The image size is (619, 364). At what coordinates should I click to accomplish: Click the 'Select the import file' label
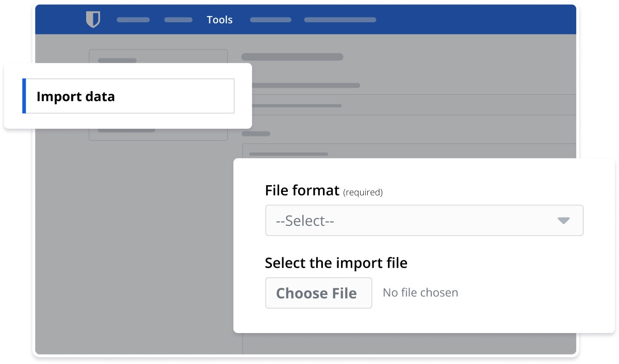[x=336, y=263]
